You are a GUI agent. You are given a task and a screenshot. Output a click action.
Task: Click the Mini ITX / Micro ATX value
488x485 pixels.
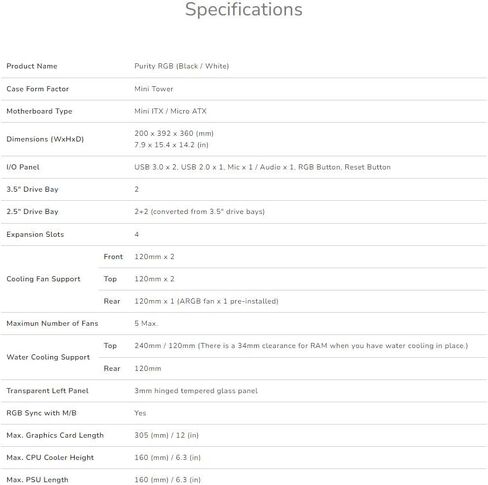pos(170,111)
